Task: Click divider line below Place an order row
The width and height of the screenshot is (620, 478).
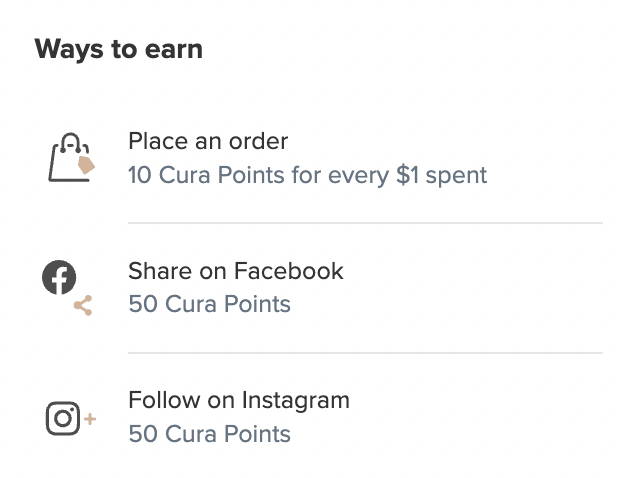Action: (x=365, y=223)
